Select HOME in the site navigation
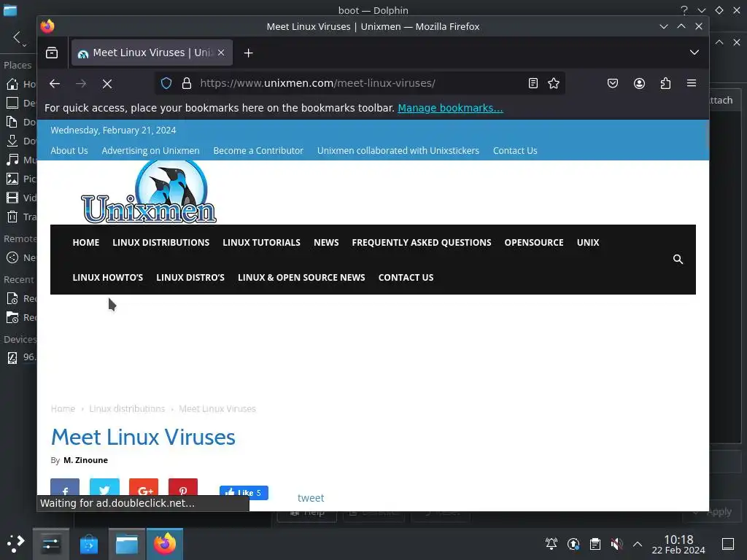 (x=86, y=242)
